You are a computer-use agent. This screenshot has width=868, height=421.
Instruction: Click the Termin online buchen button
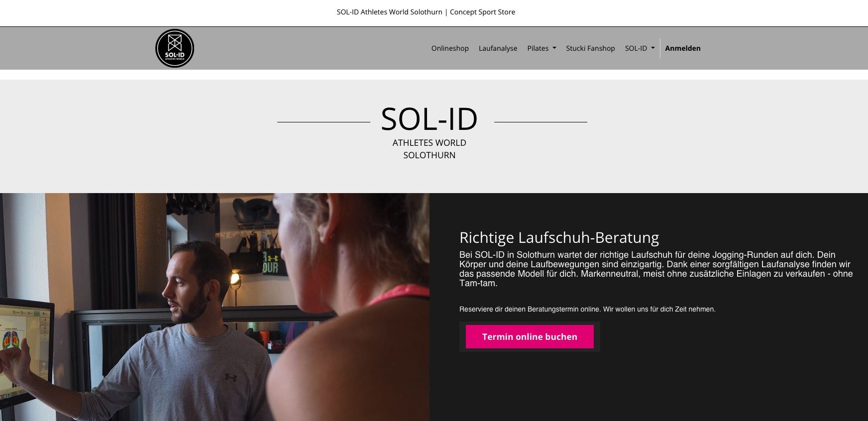530,337
